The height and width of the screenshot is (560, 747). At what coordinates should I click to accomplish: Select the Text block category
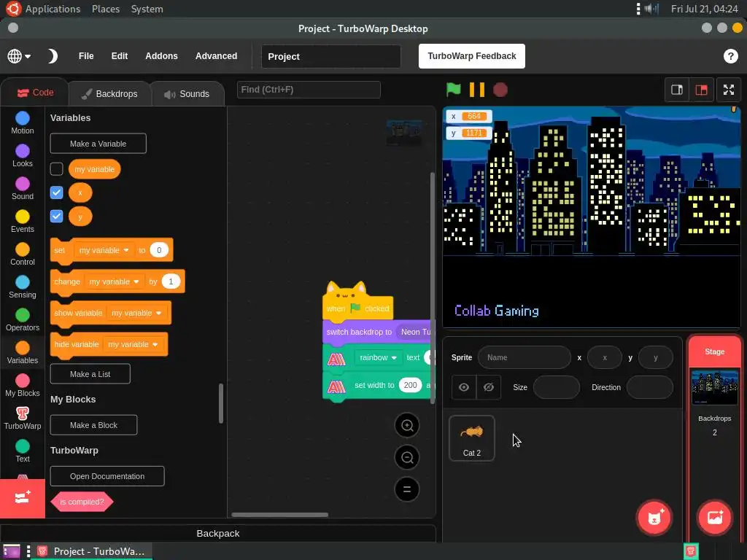click(23, 451)
